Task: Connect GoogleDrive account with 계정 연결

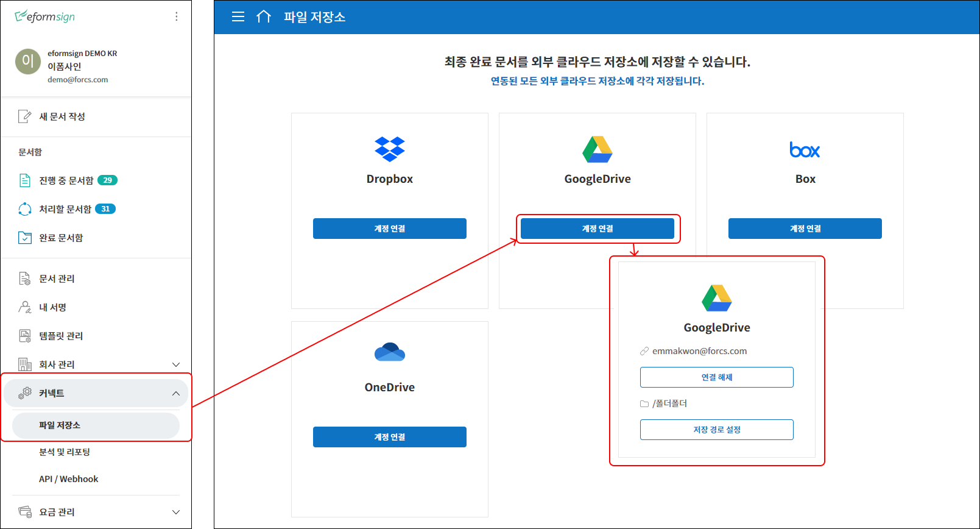Action: (598, 229)
